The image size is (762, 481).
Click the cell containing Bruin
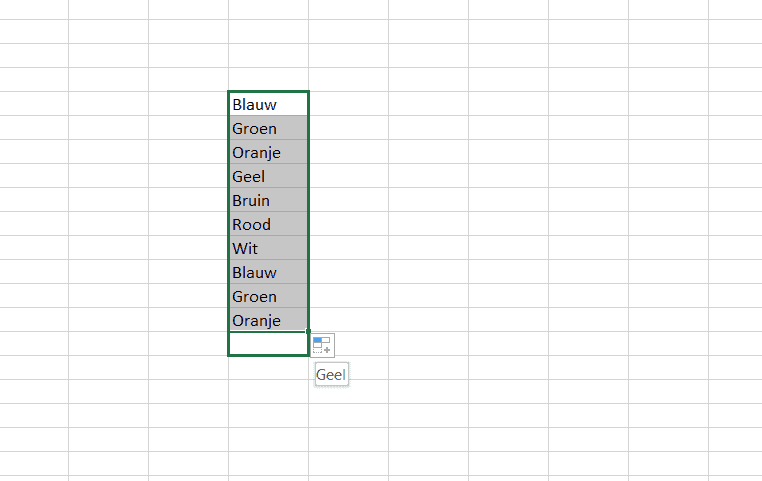tap(268, 200)
